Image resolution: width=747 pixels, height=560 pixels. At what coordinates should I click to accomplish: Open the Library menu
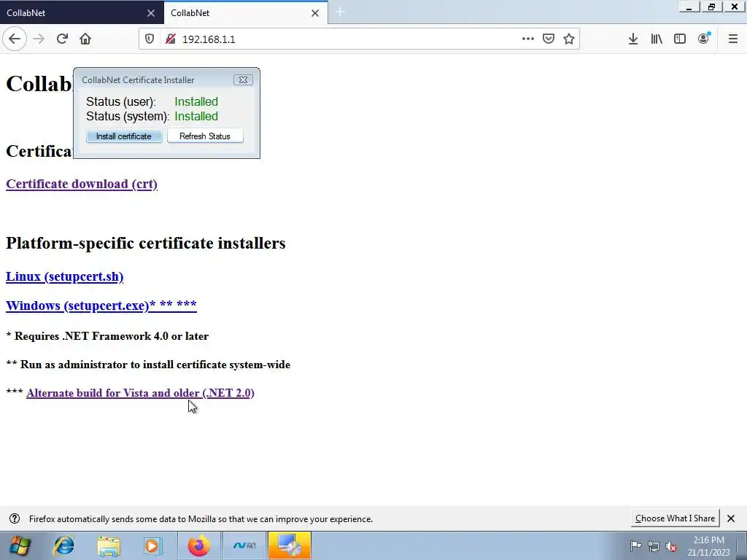(x=657, y=39)
